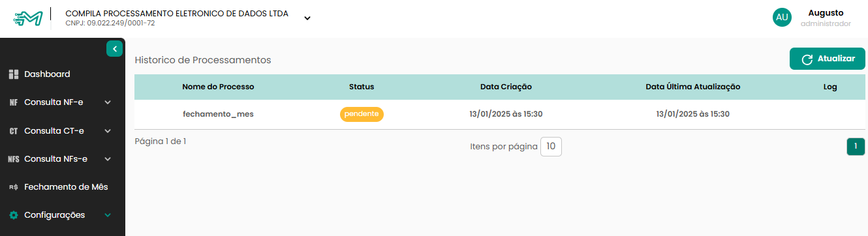Expand the Consulta NF-e submenu chevron
This screenshot has height=236, width=868.
click(x=108, y=102)
